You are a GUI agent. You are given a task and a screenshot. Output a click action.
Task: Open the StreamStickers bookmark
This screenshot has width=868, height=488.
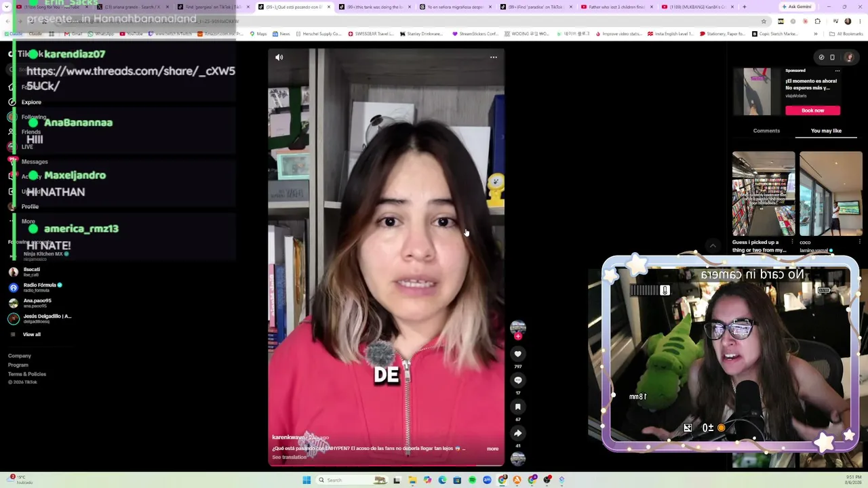pyautogui.click(x=475, y=34)
